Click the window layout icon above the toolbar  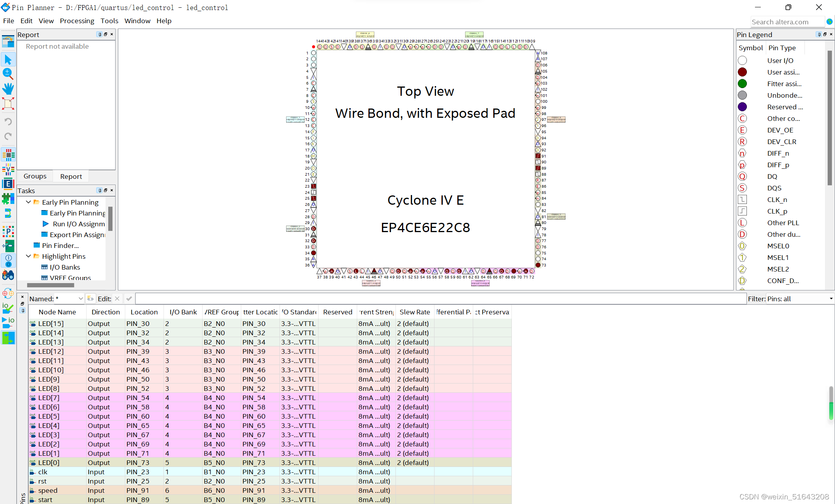(8, 41)
